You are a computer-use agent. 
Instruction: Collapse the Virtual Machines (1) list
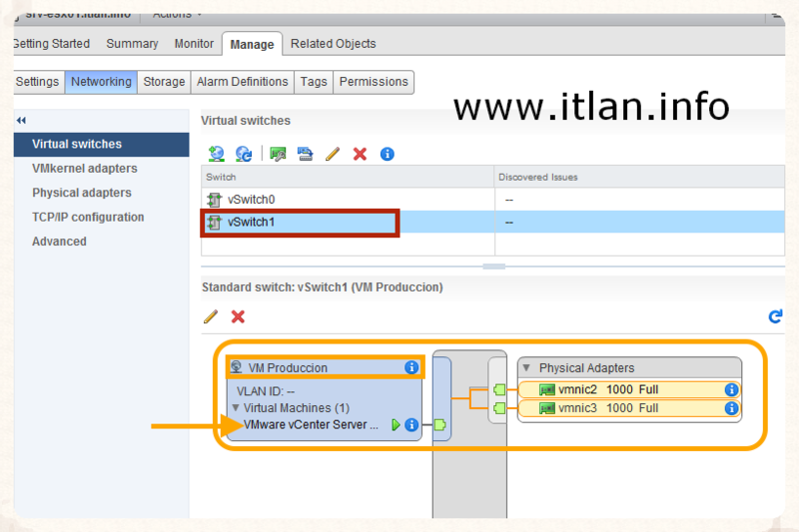(236, 408)
